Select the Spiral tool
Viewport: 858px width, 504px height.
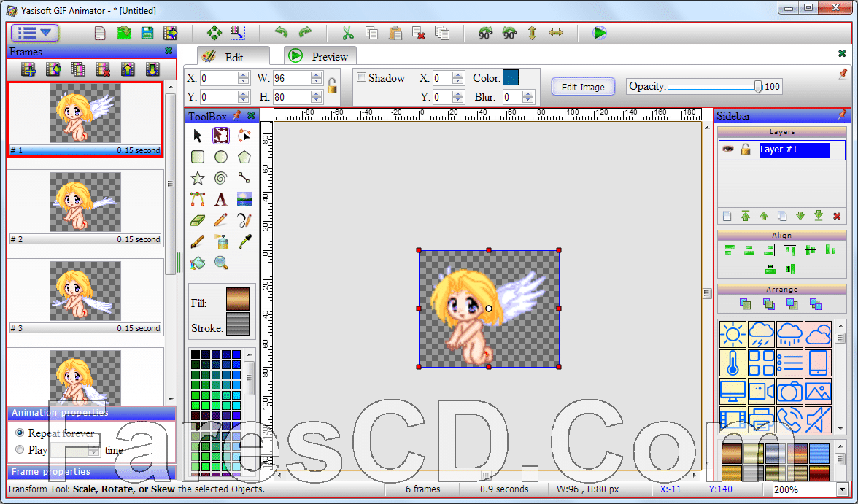tap(221, 178)
